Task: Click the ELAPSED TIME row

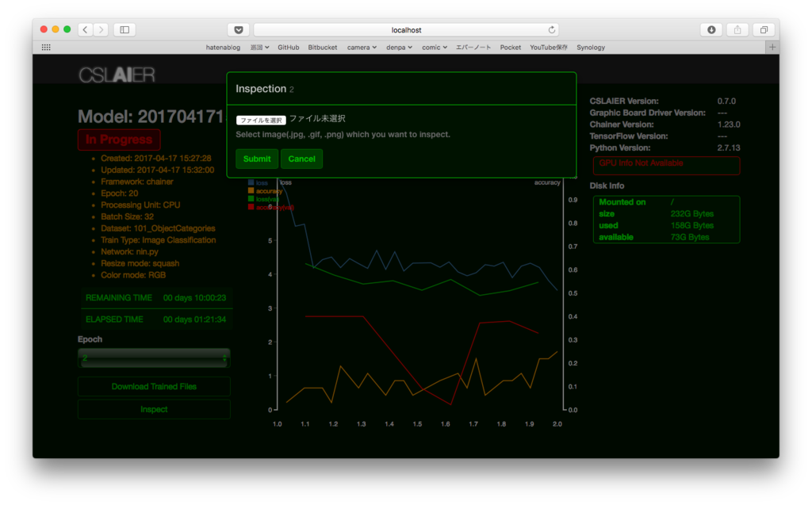Action: (156, 319)
